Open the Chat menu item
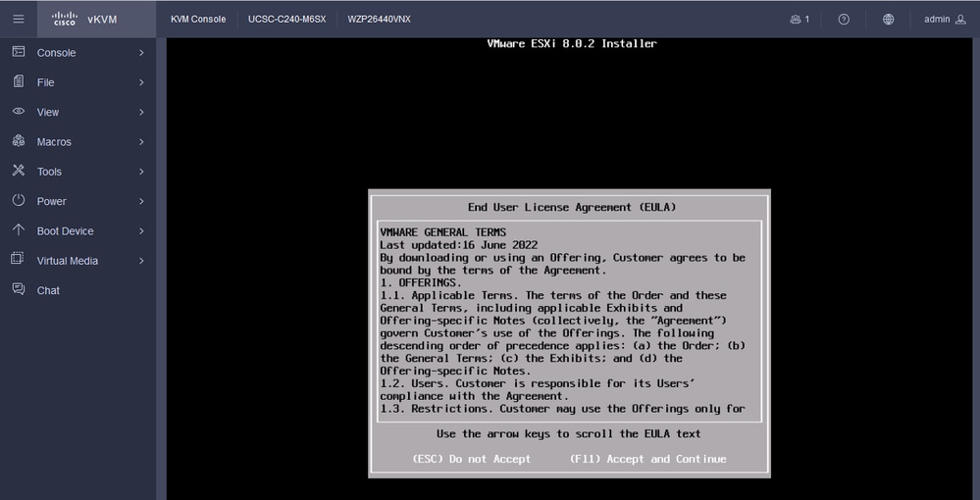The height and width of the screenshot is (500, 980). (78, 290)
